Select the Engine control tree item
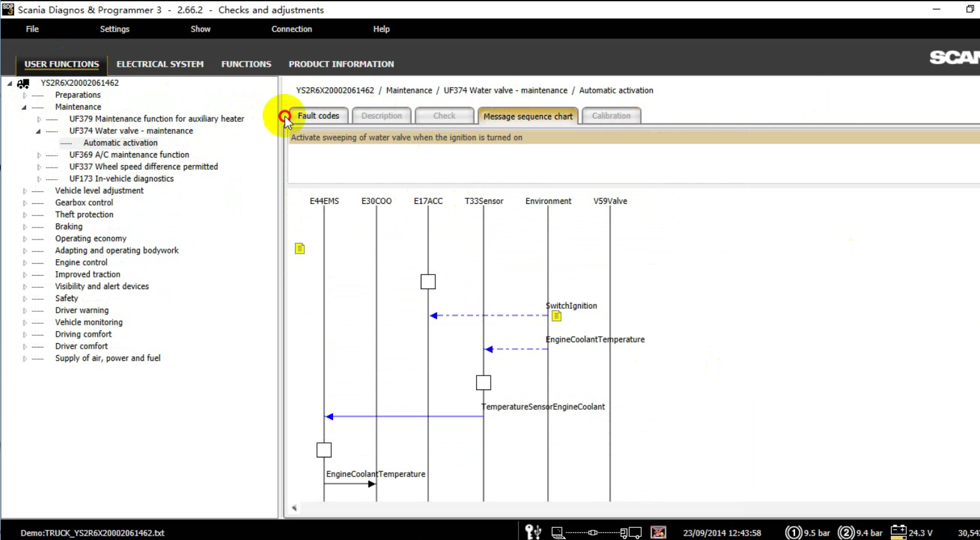The height and width of the screenshot is (540, 980). [x=81, y=262]
